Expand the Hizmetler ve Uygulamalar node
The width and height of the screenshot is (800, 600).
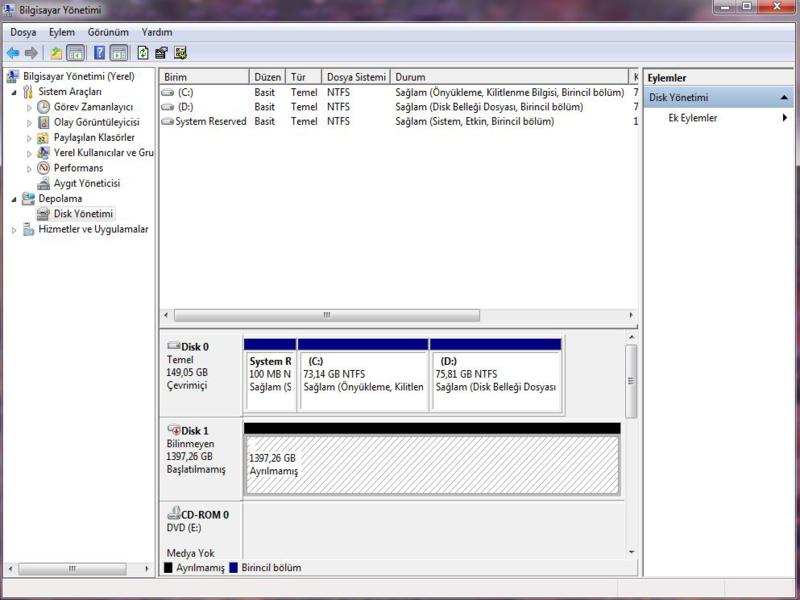coord(15,230)
